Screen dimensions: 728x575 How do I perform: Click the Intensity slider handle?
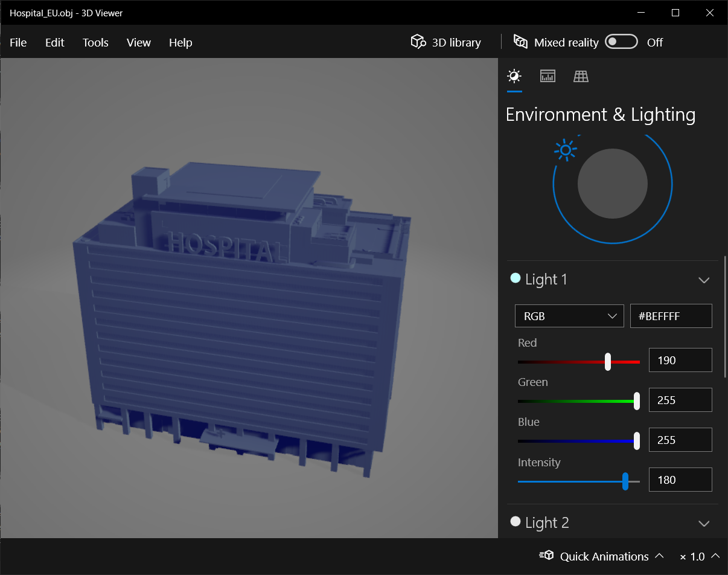[x=625, y=481]
